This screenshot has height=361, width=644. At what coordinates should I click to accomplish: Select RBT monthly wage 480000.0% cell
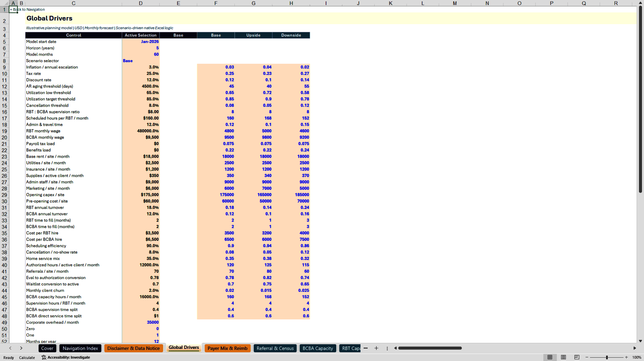(141, 131)
